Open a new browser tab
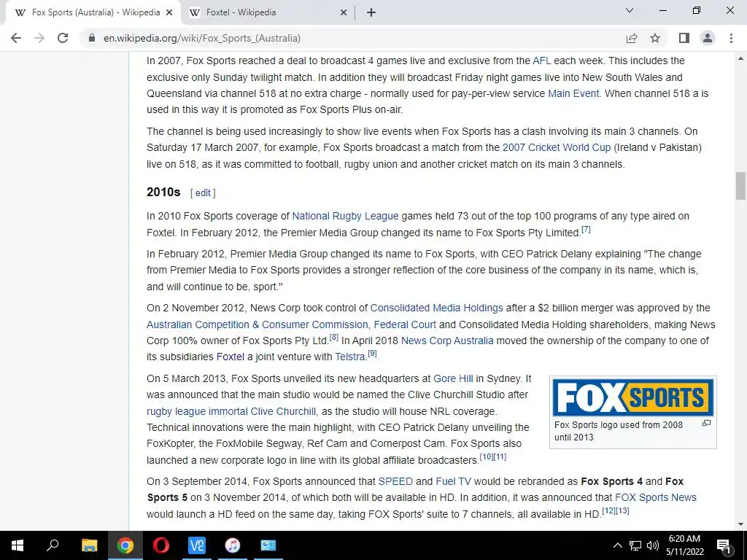This screenshot has height=560, width=747. [x=371, y=12]
